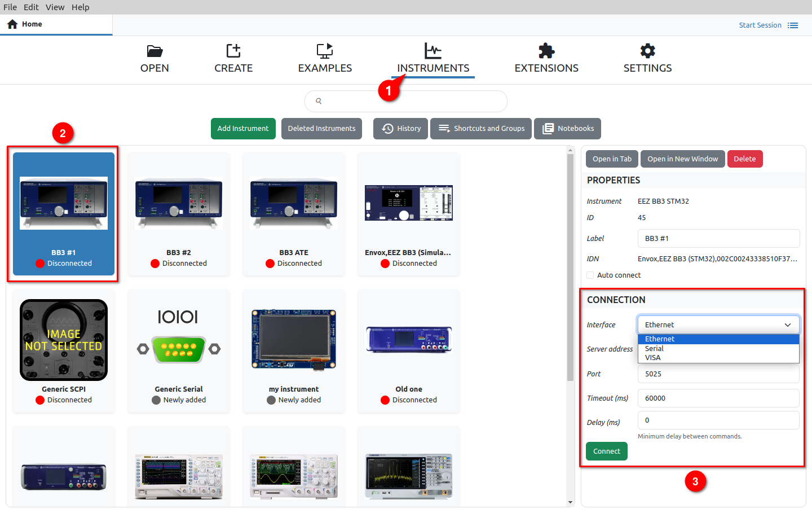Screen dimensions: 812x513
Task: Select the INSTRUMENTS waveform icon
Action: tap(433, 51)
